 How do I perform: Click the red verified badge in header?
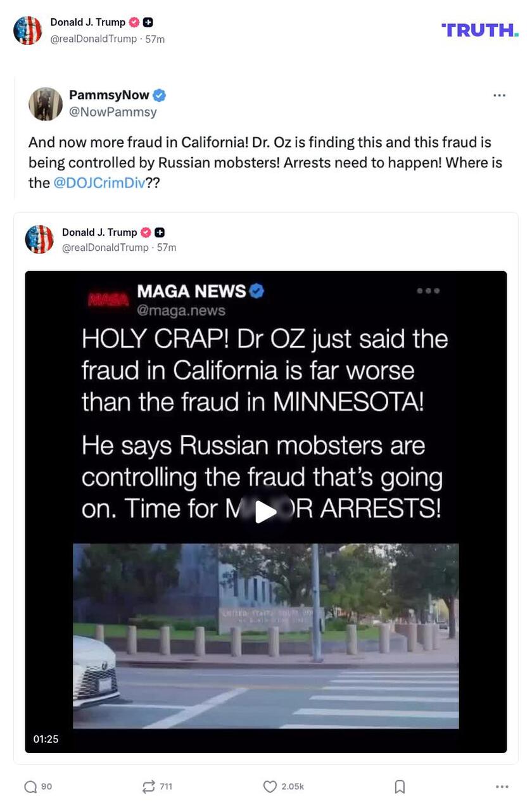point(134,22)
